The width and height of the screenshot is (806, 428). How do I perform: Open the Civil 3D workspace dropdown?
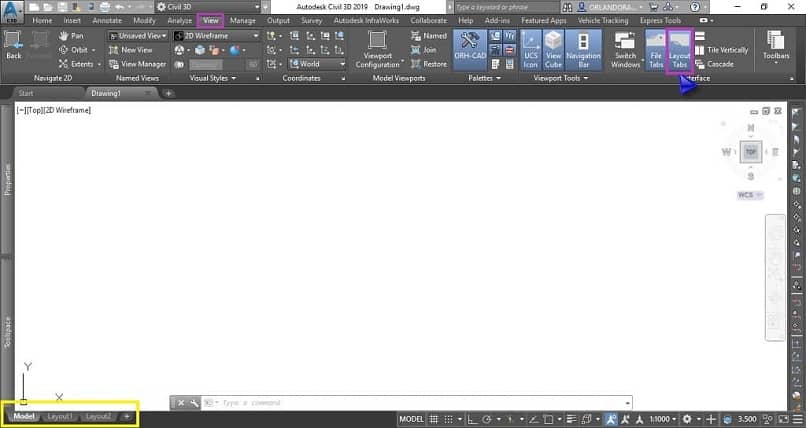(208, 7)
